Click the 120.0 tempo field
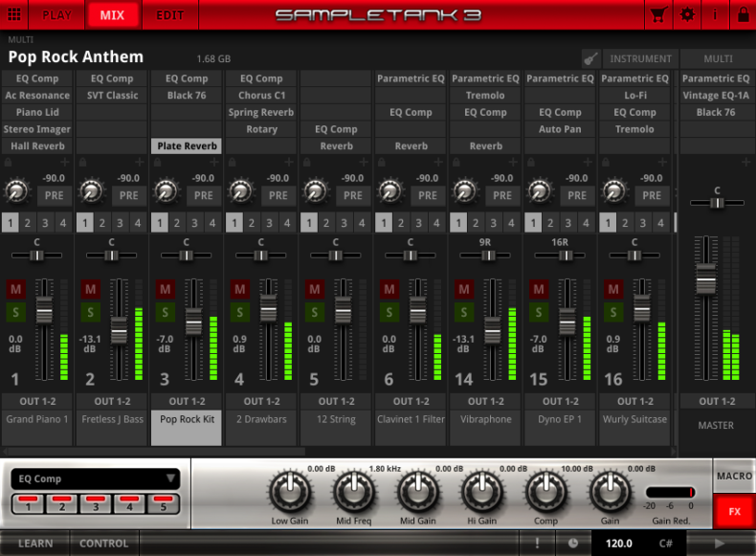This screenshot has height=556, width=756. click(x=618, y=544)
